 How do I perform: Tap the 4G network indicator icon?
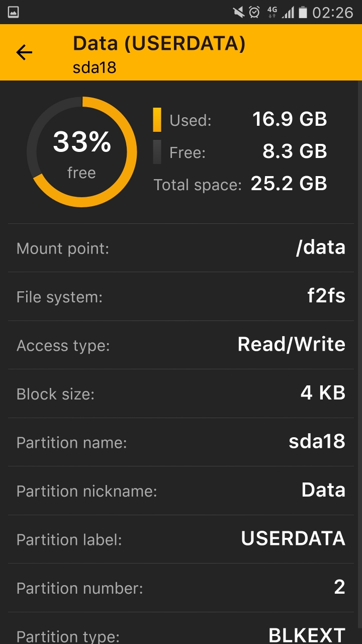[272, 12]
